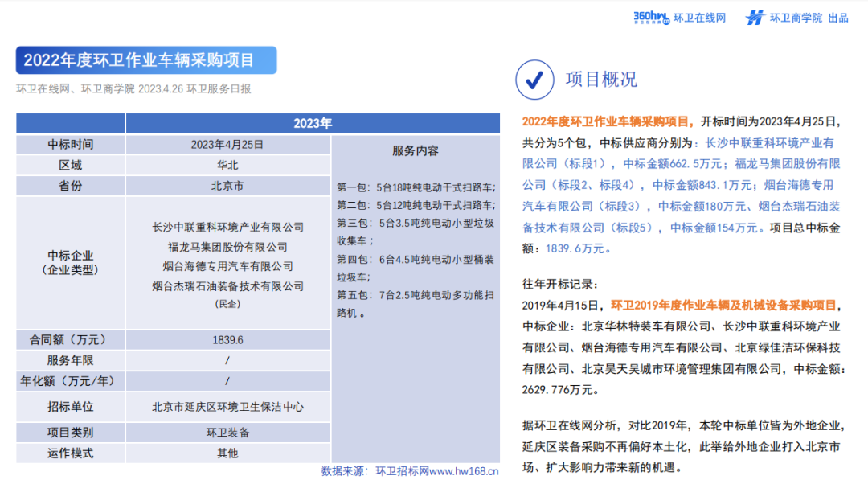This screenshot has width=868, height=480.
Task: Click the total 1839.6万元 blue text
Action: pos(575,248)
